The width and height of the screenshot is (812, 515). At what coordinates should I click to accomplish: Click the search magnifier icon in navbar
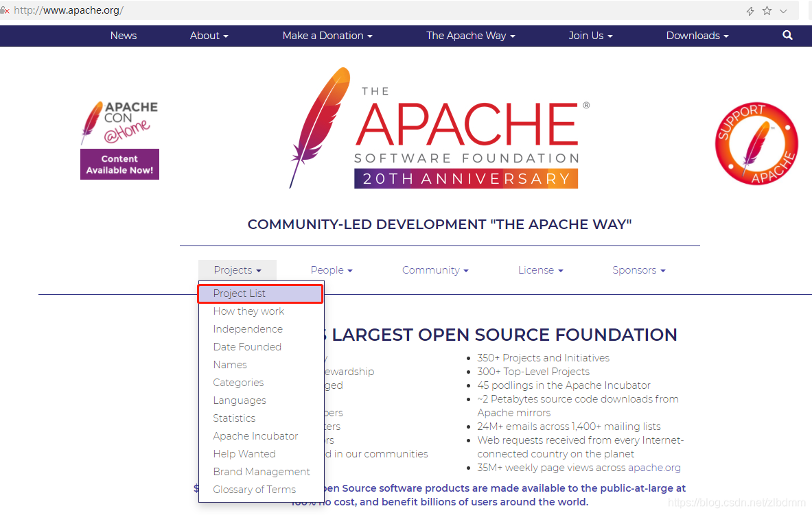coord(787,35)
